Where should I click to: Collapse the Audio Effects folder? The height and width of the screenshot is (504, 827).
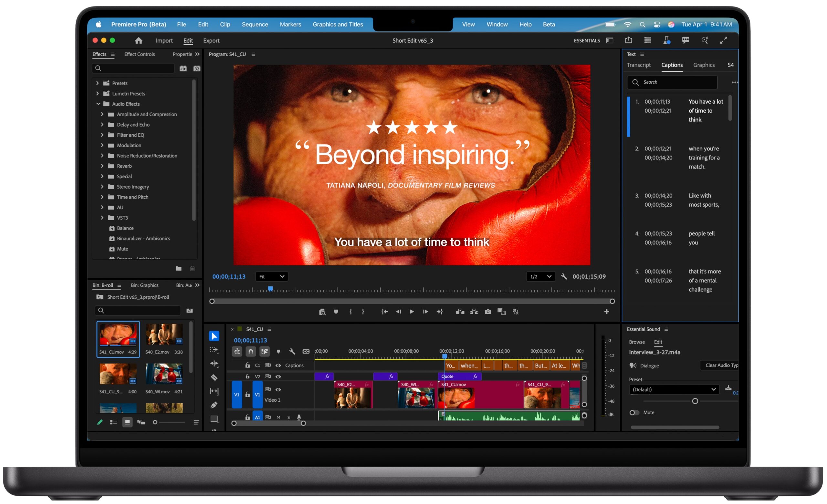click(98, 104)
